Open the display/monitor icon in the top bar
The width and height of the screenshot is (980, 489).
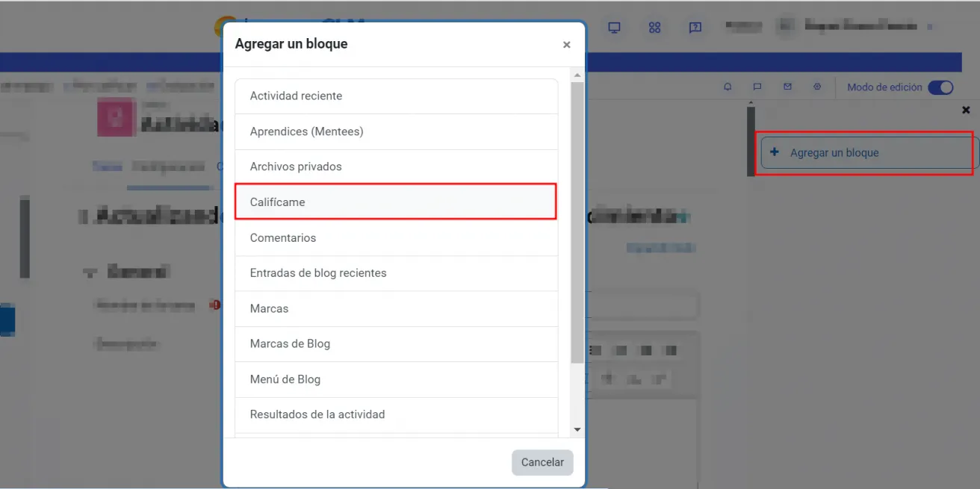point(613,27)
